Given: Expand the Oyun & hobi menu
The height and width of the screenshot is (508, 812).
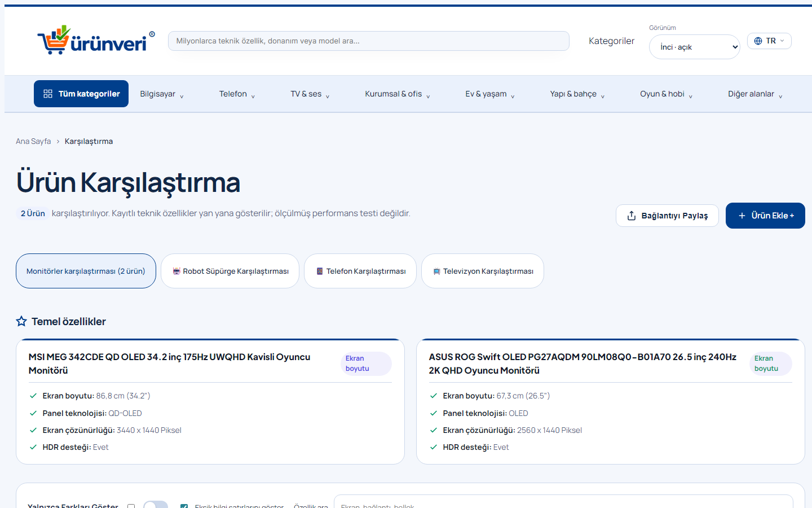Looking at the screenshot, I should 666,94.
